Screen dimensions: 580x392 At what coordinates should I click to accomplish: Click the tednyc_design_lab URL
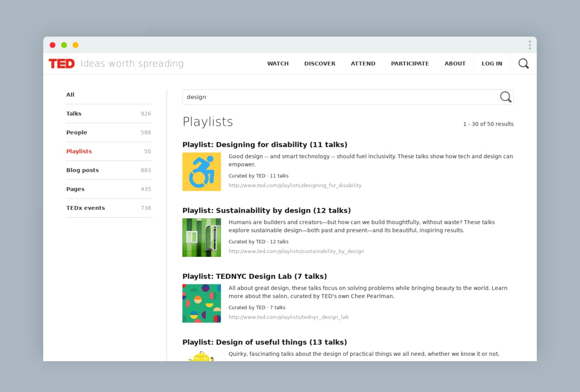(289, 317)
